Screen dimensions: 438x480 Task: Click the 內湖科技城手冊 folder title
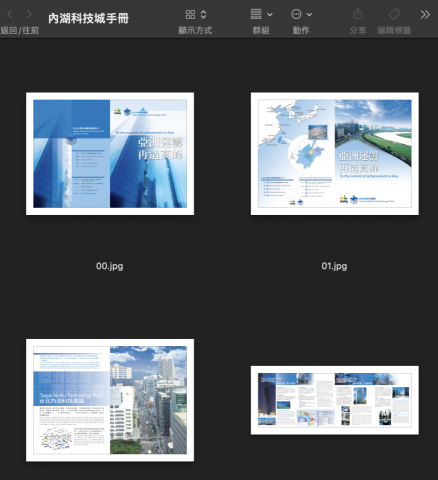(x=88, y=18)
